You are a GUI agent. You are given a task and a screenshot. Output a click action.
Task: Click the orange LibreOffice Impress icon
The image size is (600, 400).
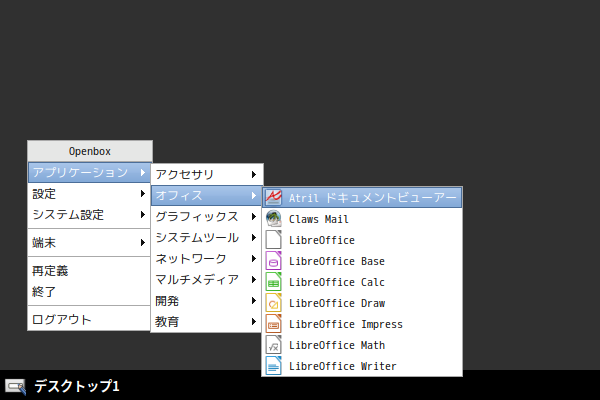click(274, 324)
